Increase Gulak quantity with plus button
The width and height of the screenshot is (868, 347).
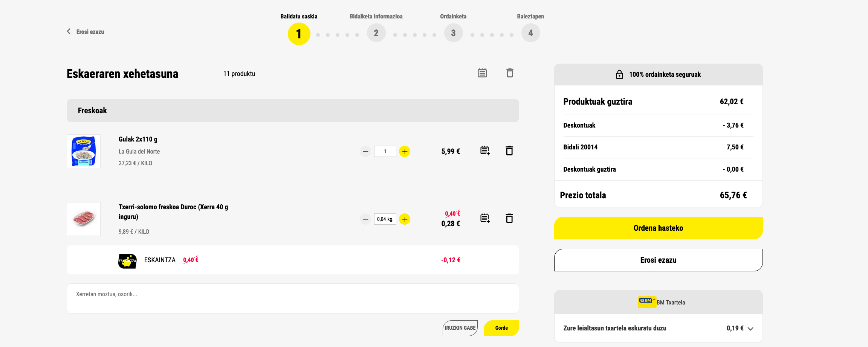[405, 151]
